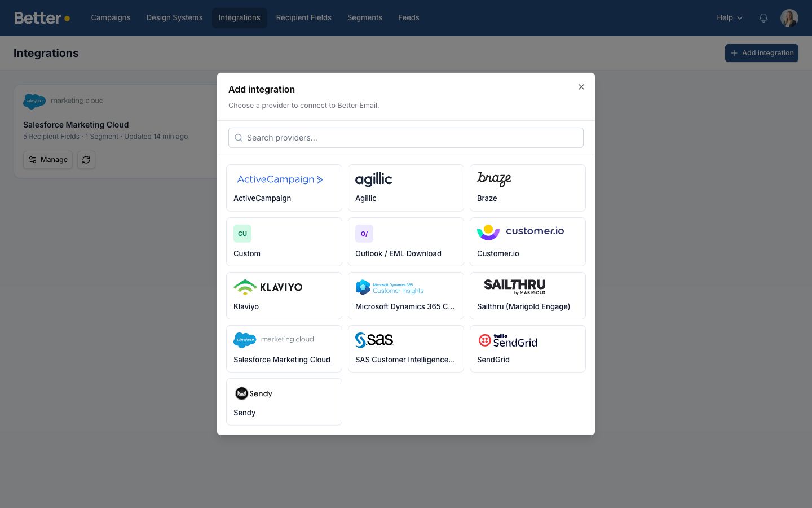The width and height of the screenshot is (812, 508).
Task: Click the Choose a provider description text
Action: click(304, 106)
